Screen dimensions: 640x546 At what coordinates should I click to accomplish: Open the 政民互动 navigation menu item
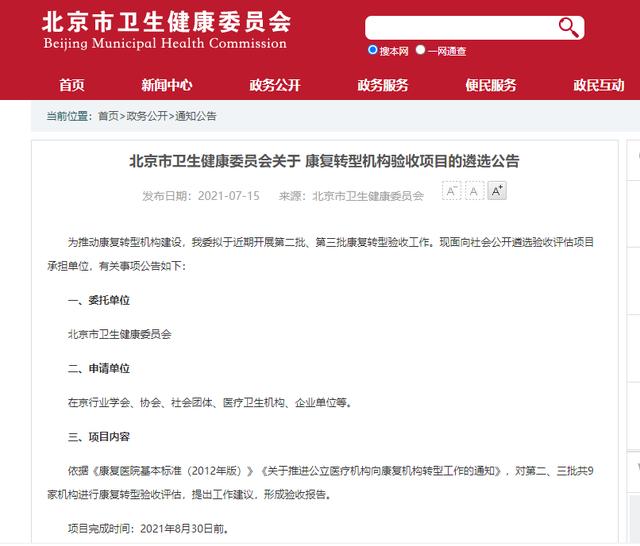pos(599,85)
